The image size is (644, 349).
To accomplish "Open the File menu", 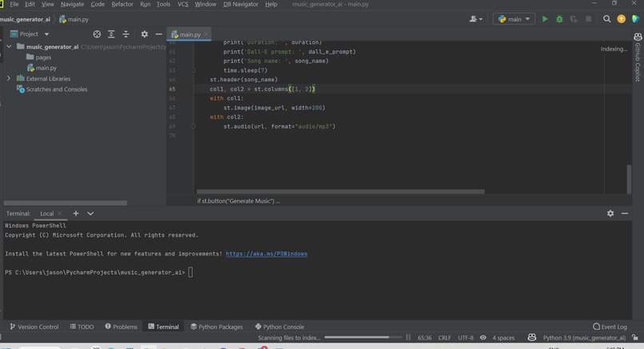I will 14,4.
